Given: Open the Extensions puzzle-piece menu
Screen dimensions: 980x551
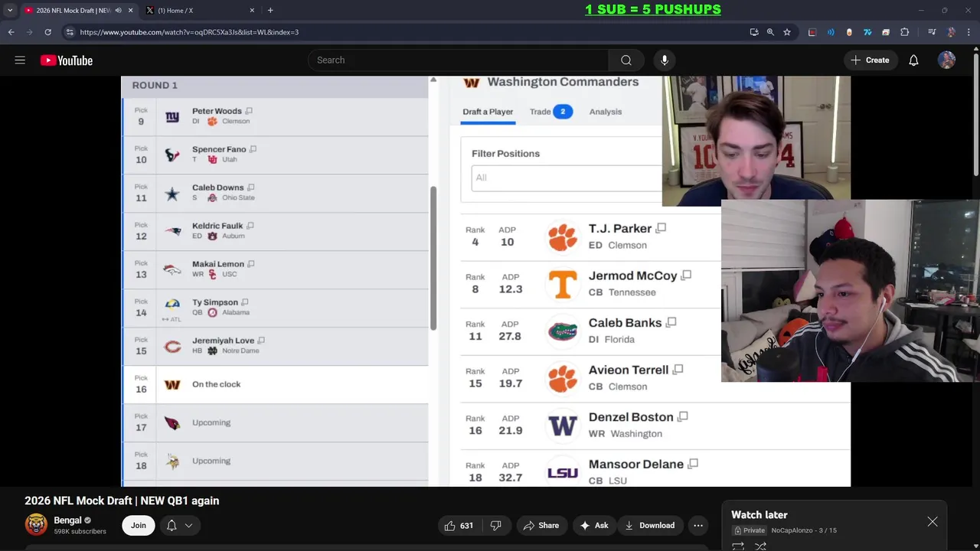Looking at the screenshot, I should 905,32.
